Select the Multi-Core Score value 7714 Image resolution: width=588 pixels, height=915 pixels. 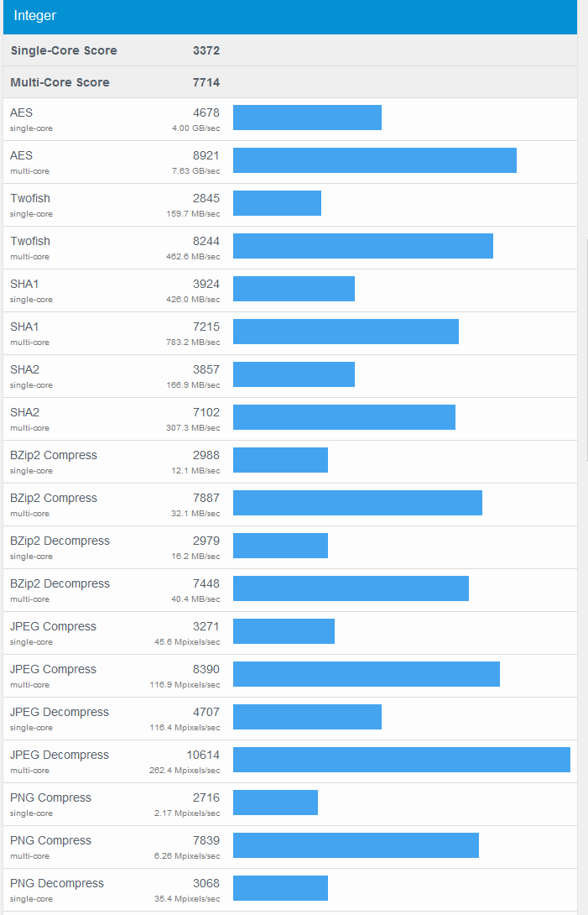tap(206, 82)
